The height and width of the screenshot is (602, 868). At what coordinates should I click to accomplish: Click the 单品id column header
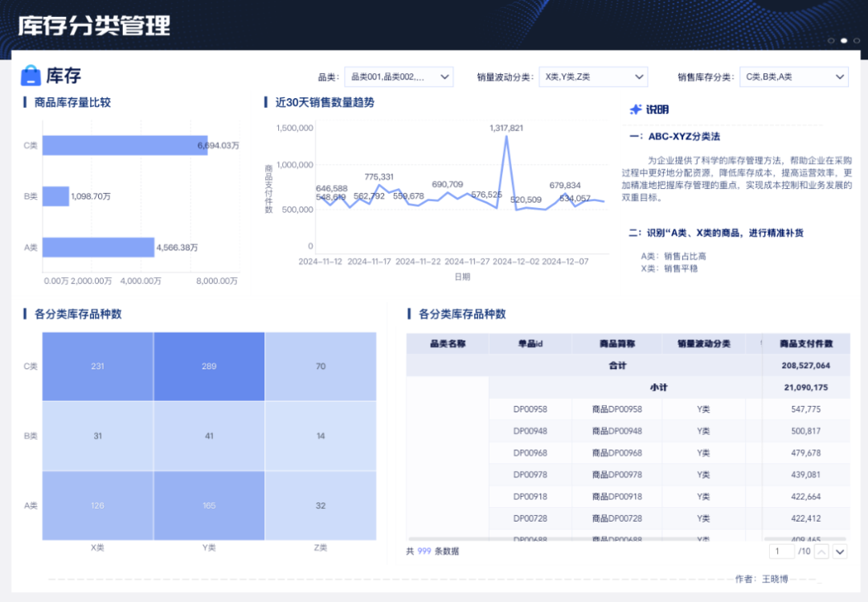coord(530,344)
